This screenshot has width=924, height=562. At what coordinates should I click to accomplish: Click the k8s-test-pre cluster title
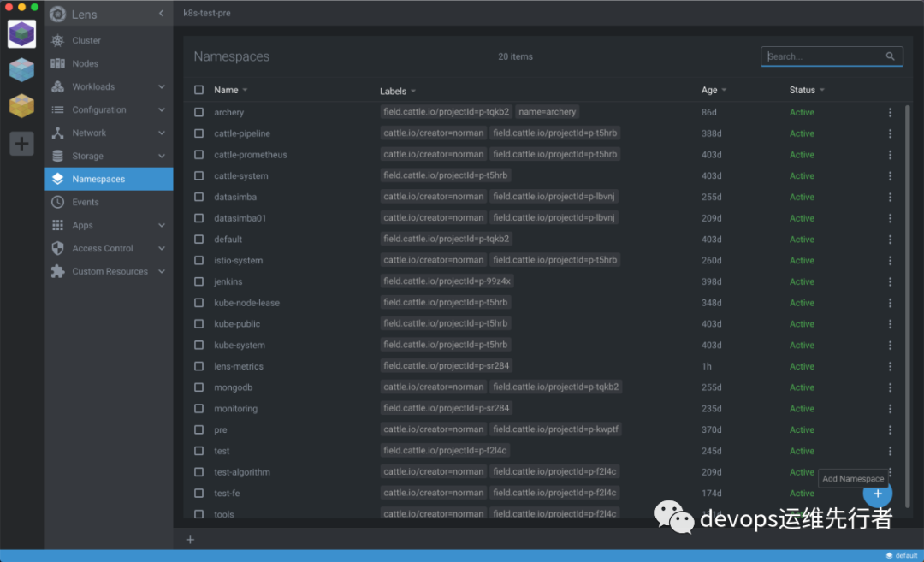pos(207,13)
